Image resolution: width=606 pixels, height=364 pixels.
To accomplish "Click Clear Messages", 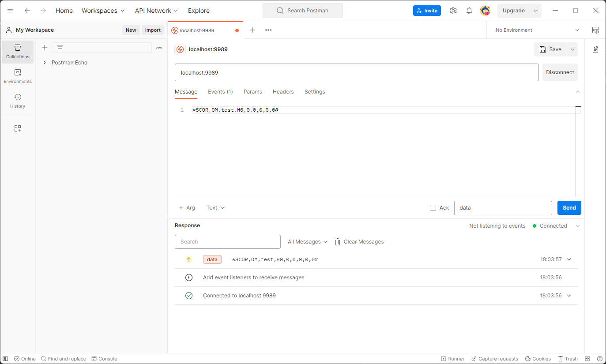I will point(359,242).
